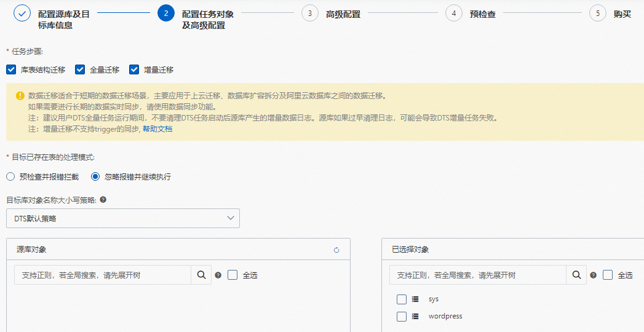
Task: Uncheck 库表结构迁移 checkbox
Action: click(x=11, y=69)
